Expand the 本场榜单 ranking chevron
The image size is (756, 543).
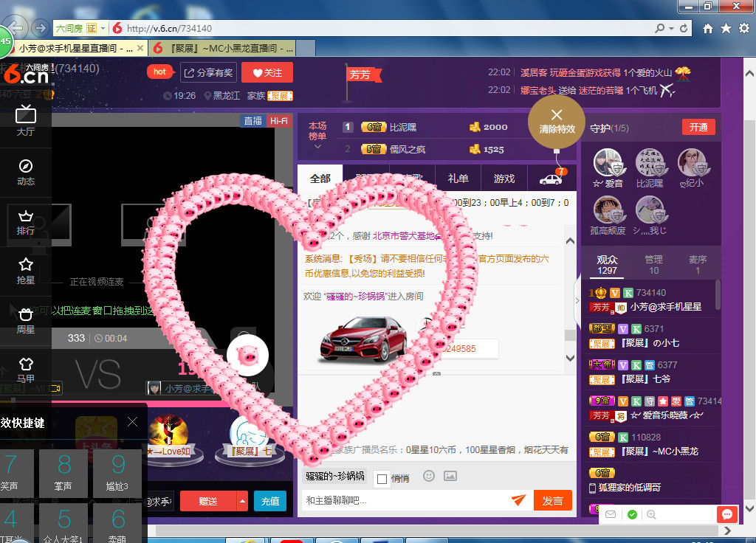[317, 147]
